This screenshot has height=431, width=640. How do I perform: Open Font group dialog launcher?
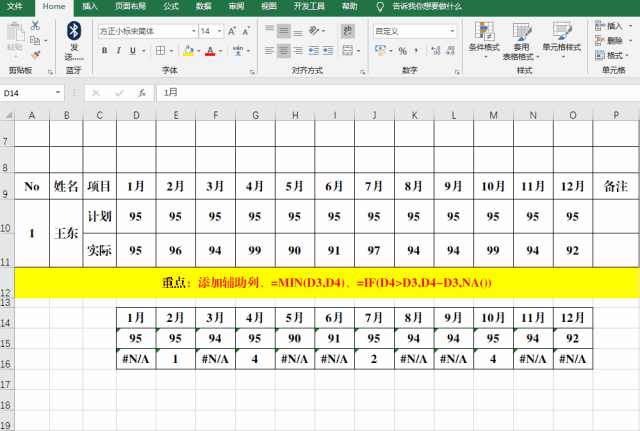click(252, 72)
